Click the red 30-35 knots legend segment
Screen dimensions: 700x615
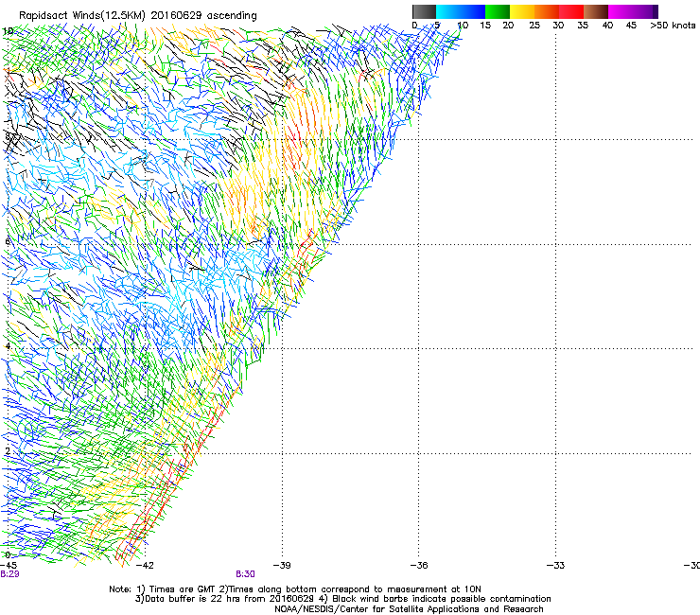click(571, 11)
